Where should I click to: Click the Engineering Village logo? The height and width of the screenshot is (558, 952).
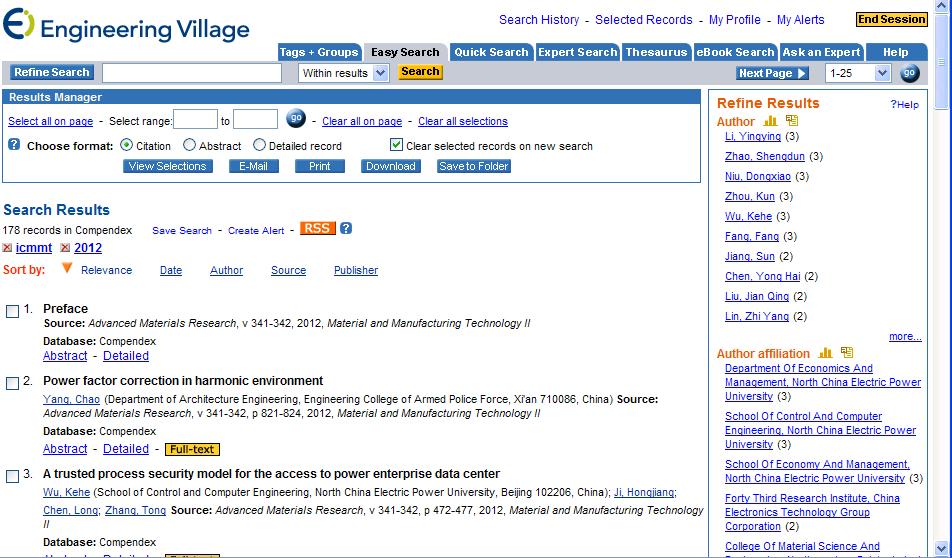(126, 27)
